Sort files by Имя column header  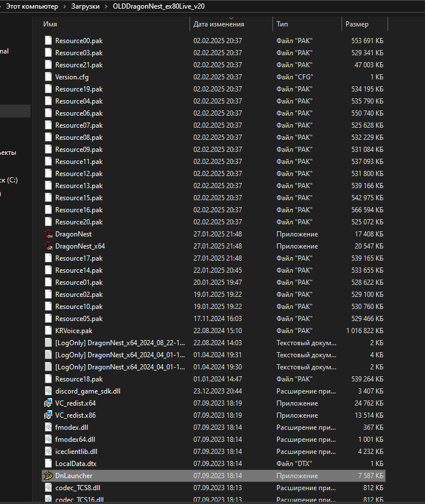[x=50, y=24]
